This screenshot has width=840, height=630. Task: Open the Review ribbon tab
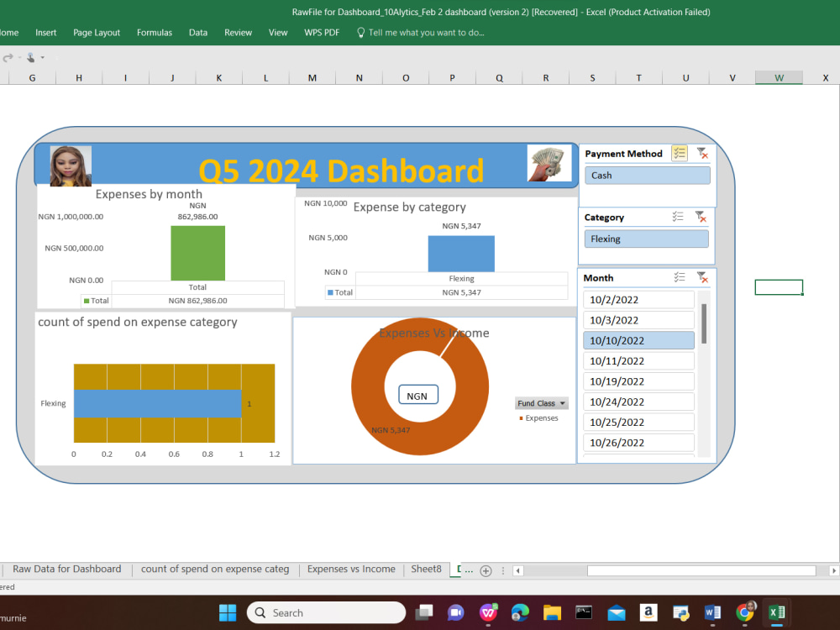(x=238, y=33)
